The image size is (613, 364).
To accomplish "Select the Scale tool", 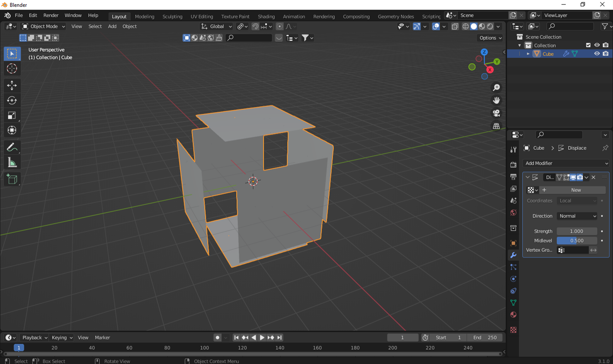I will (x=12, y=115).
